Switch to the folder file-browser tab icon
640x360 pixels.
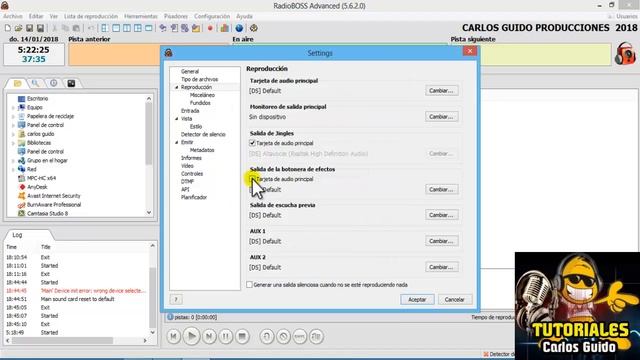click(18, 83)
